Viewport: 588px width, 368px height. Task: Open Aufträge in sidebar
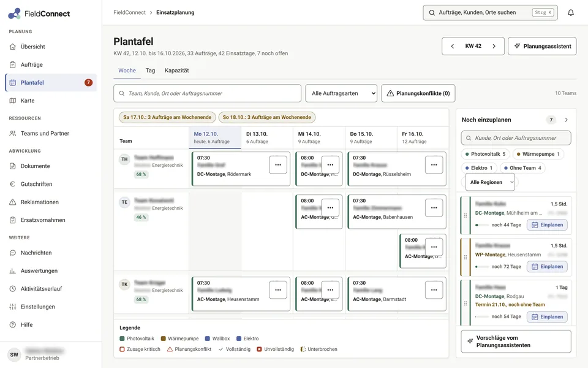click(51, 64)
